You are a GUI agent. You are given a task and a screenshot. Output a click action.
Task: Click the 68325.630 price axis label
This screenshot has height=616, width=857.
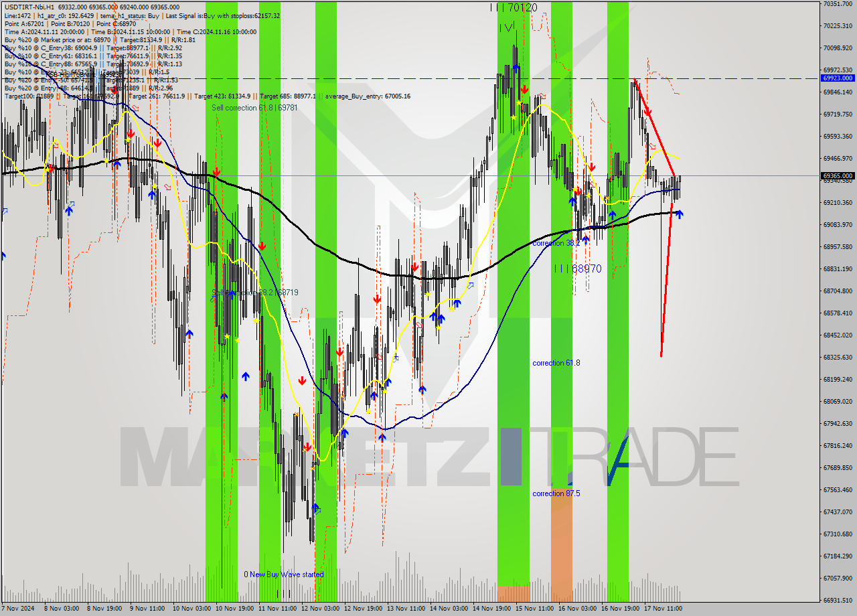(x=838, y=358)
